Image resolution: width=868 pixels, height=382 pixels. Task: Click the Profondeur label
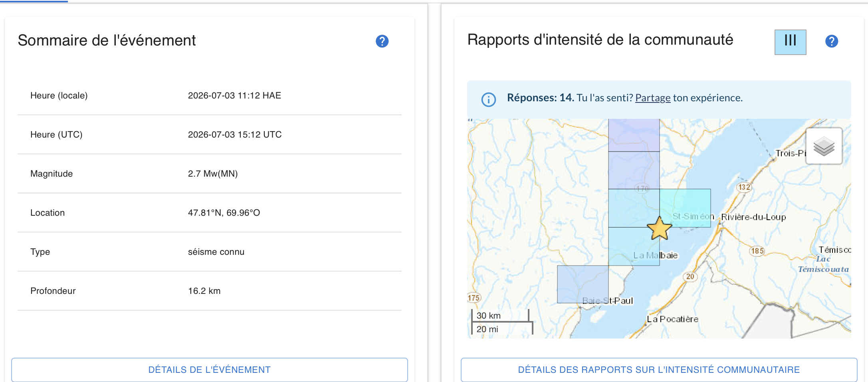pyautogui.click(x=53, y=291)
